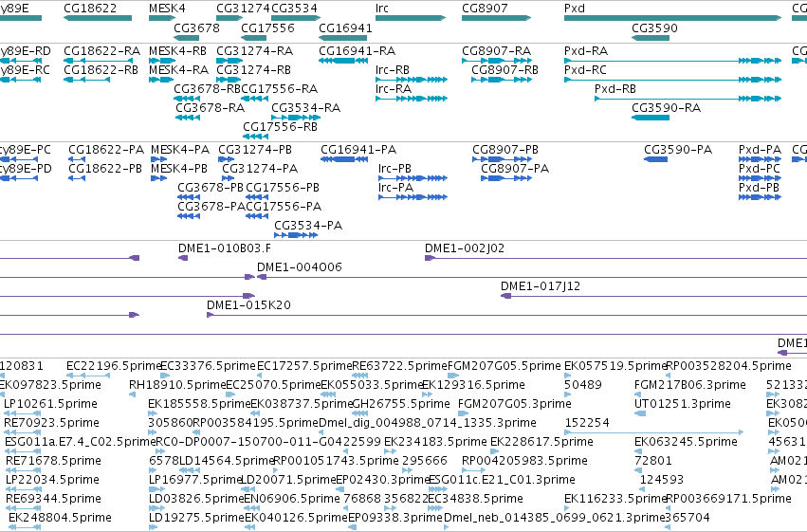Screen dimensions: 807x532
Task: Select transcript label CG3678-RA
Action: [210, 108]
